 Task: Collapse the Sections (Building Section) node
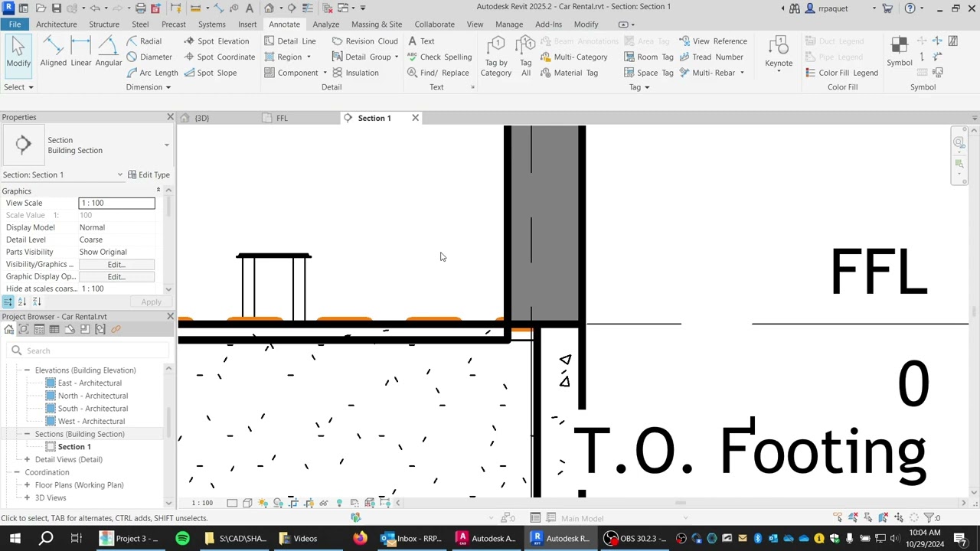click(x=27, y=434)
